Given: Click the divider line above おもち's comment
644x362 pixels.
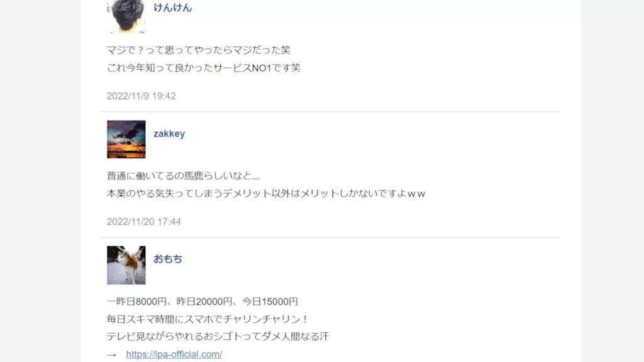Looking at the screenshot, I should point(331,237).
